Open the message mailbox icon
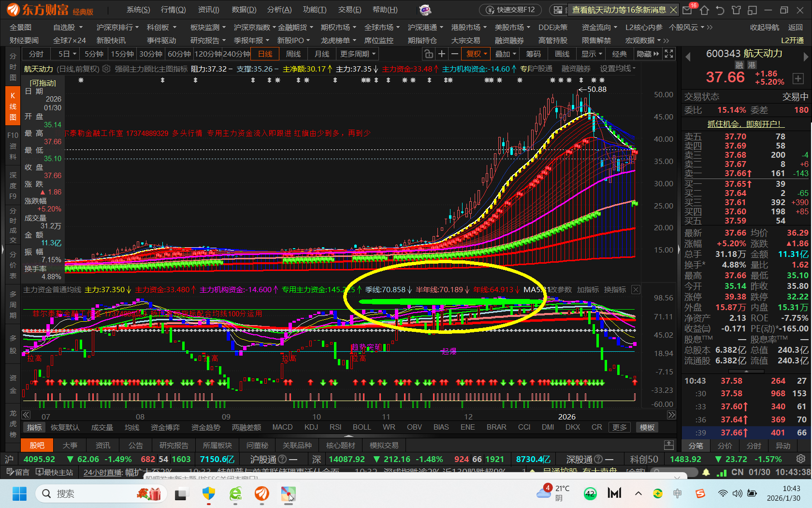812x508 pixels. click(x=687, y=10)
